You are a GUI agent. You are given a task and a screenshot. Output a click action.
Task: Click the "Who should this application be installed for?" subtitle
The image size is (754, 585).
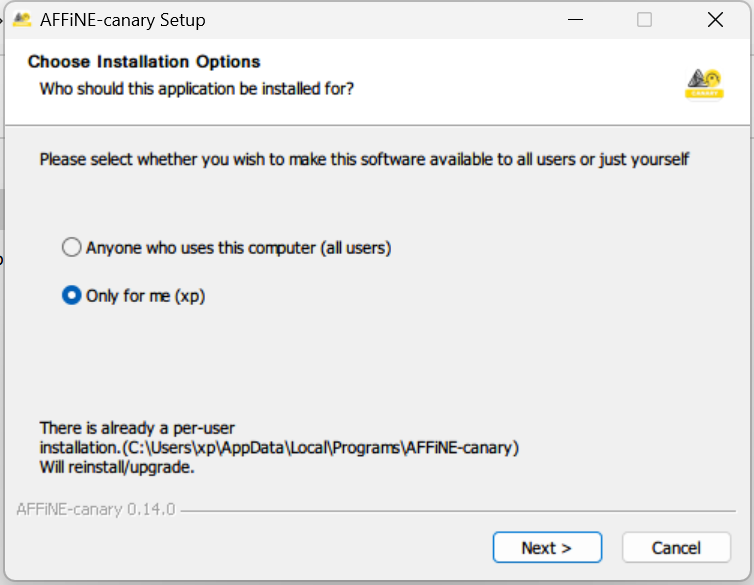[196, 89]
